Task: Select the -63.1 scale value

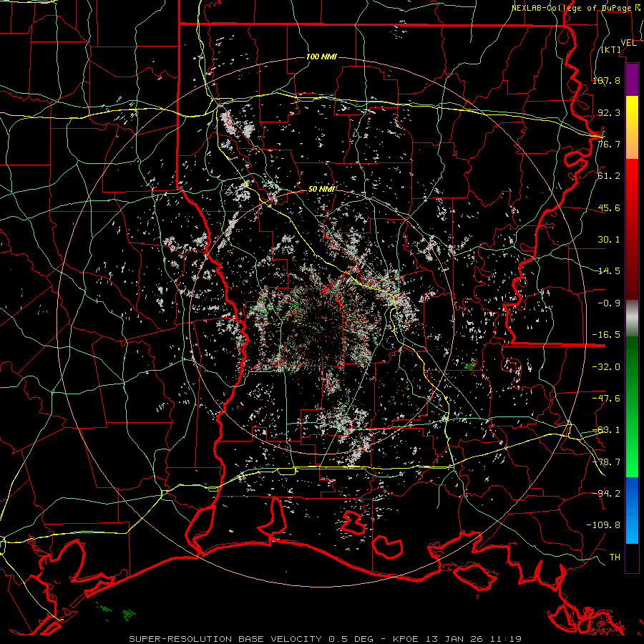Action: [x=606, y=430]
